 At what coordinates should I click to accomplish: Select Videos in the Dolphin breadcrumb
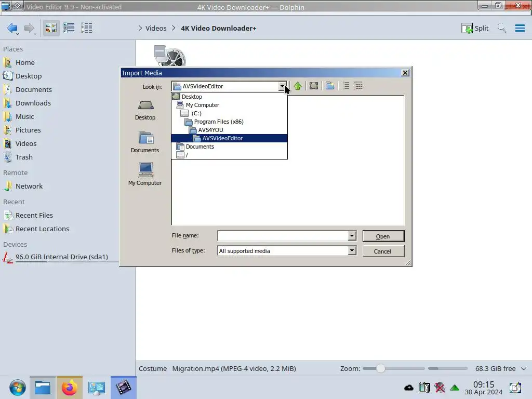pos(156,28)
